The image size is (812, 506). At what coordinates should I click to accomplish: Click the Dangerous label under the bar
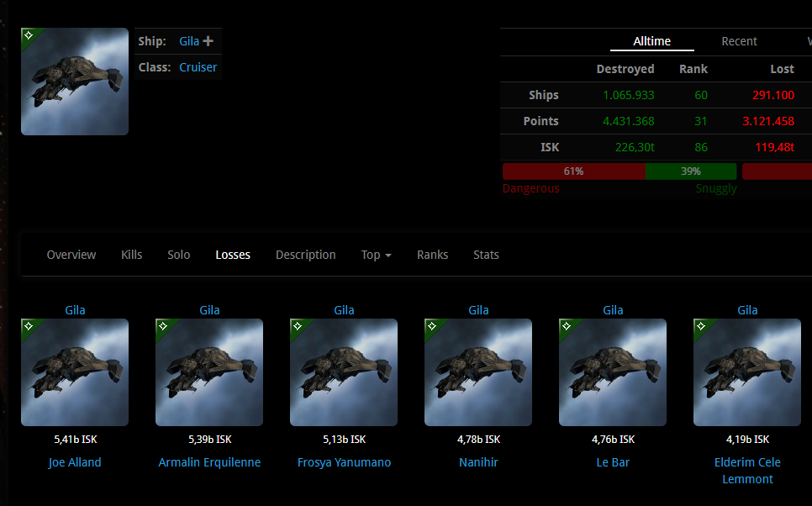[530, 188]
